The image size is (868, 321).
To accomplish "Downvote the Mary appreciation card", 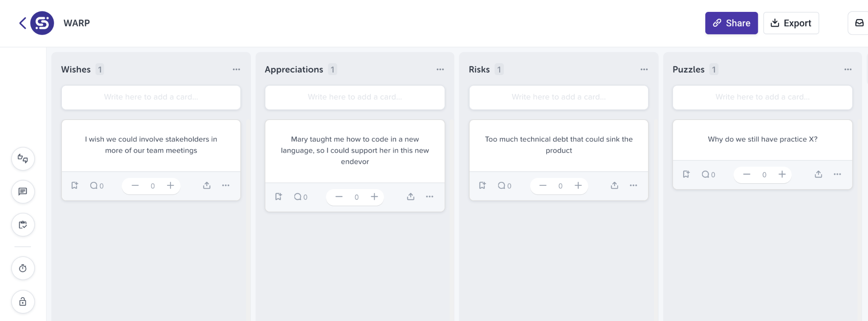I will 339,197.
